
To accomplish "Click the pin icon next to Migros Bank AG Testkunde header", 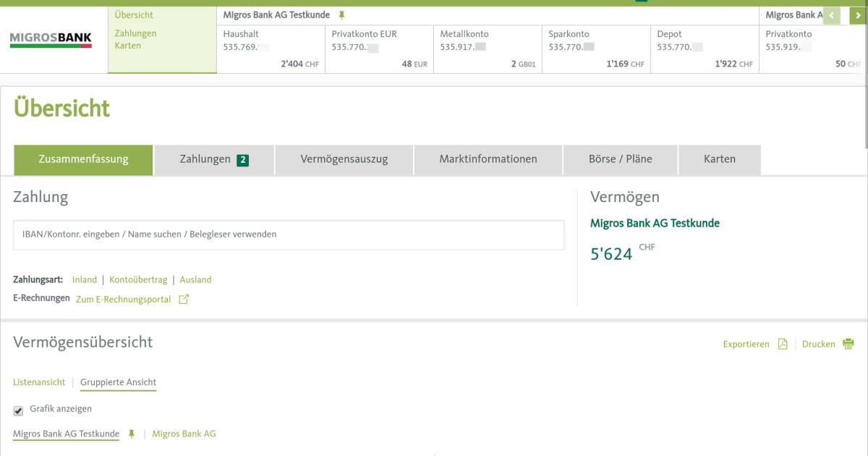I will (340, 14).
